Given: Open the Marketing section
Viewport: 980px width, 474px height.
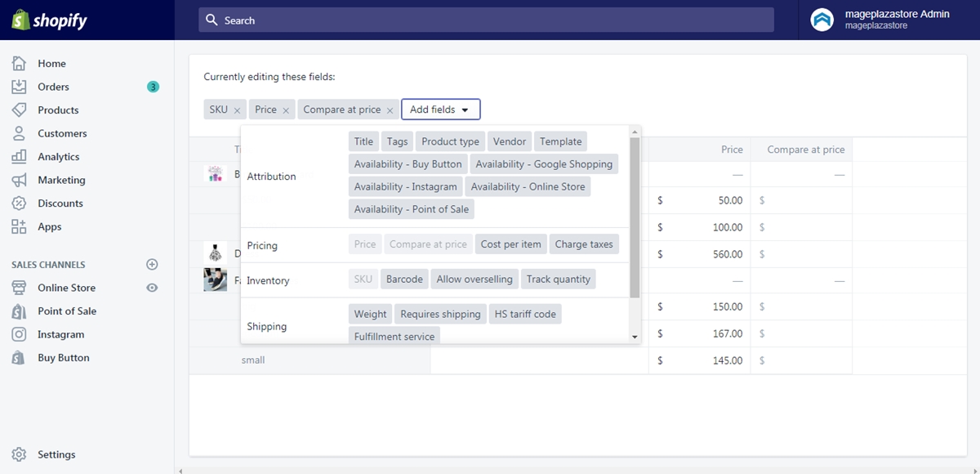Looking at the screenshot, I should [61, 180].
